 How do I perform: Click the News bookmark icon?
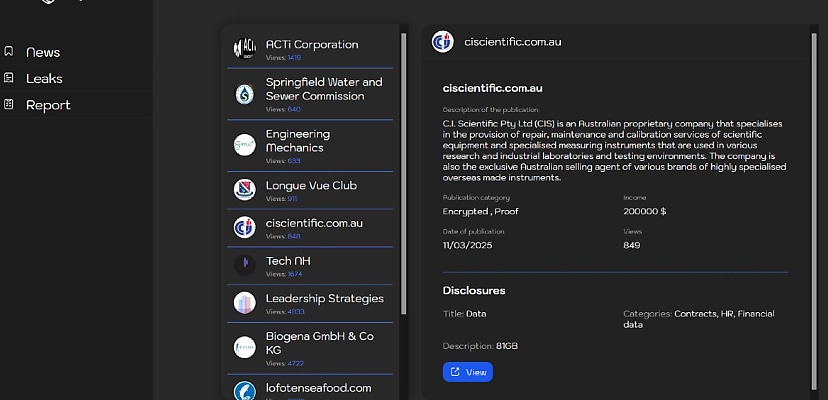[x=8, y=52]
